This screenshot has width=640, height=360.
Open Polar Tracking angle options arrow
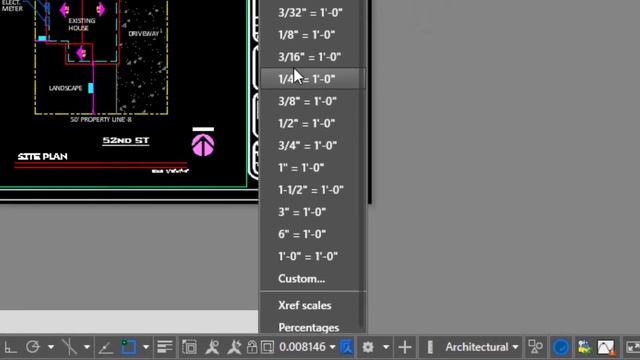(51, 347)
